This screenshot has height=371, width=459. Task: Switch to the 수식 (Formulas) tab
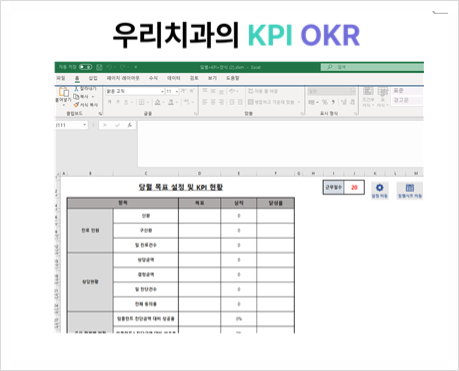click(153, 78)
